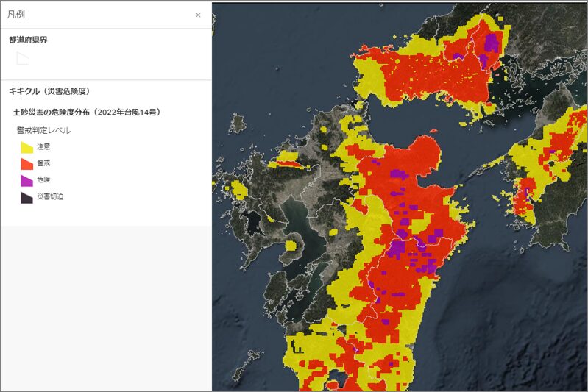Click the yellow 注意 legend swatch
Screen dimensions: 588x392
pos(26,147)
